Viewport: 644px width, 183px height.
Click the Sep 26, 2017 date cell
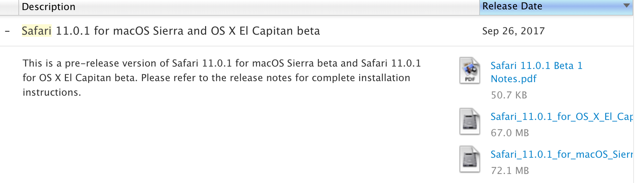513,31
